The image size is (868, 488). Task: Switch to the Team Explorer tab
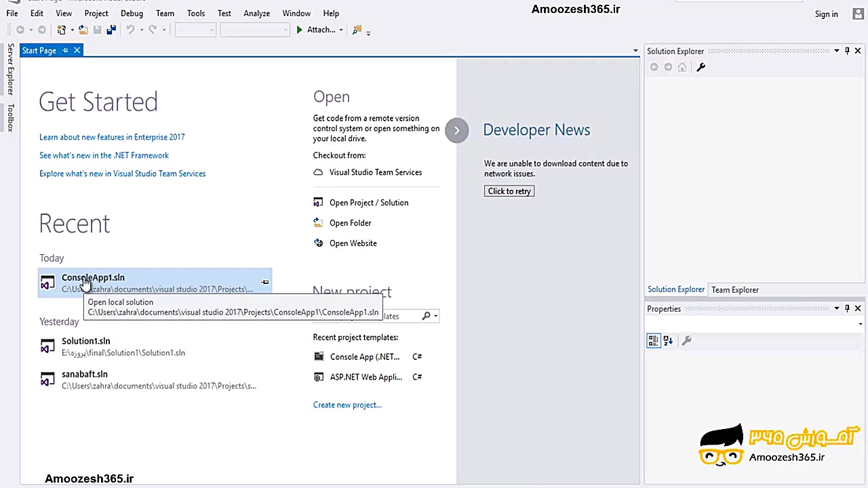(735, 290)
